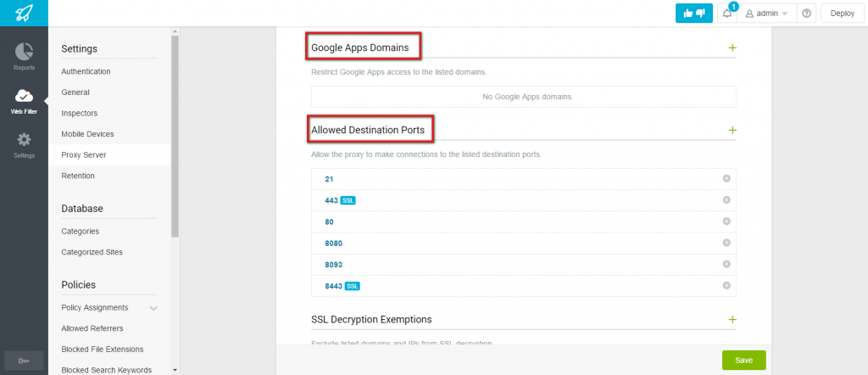Image resolution: width=868 pixels, height=375 pixels.
Task: Open the notifications bell icon
Action: (x=726, y=14)
